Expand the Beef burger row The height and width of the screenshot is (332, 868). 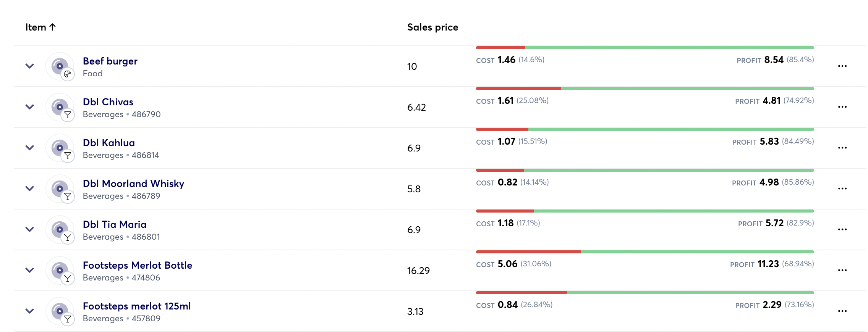(30, 66)
